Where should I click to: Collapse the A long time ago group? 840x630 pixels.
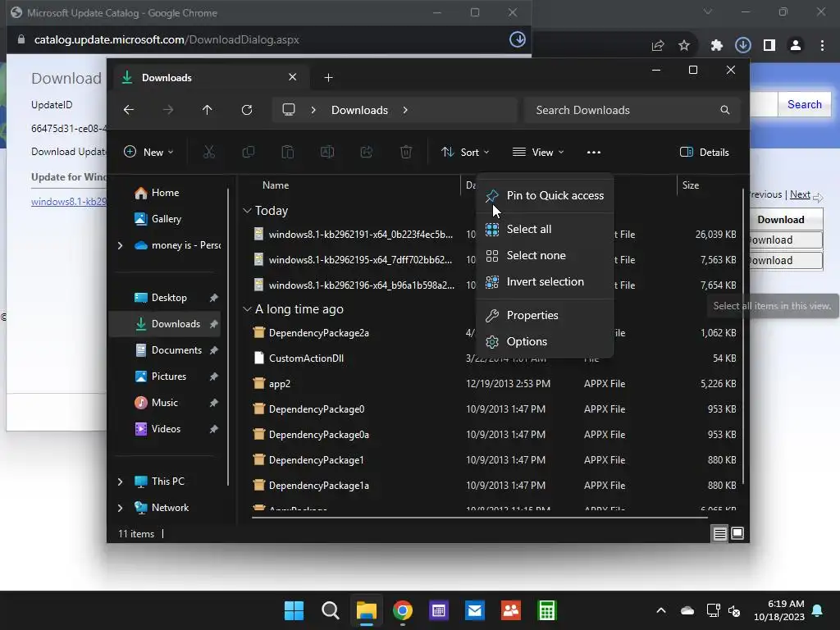point(247,309)
